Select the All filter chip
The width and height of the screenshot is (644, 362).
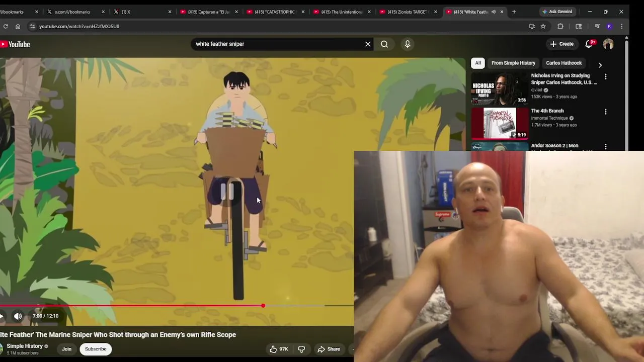(x=478, y=63)
